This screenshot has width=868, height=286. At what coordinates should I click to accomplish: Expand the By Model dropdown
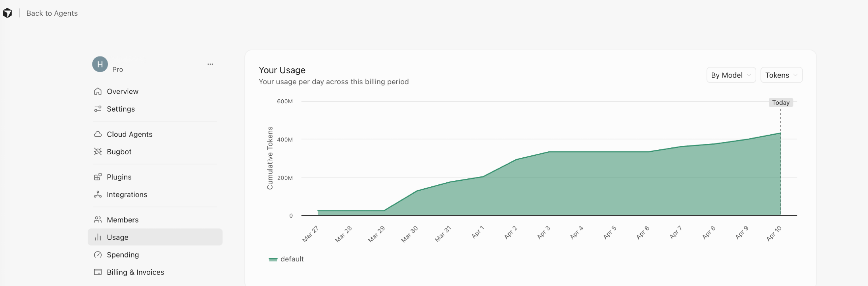pos(731,75)
